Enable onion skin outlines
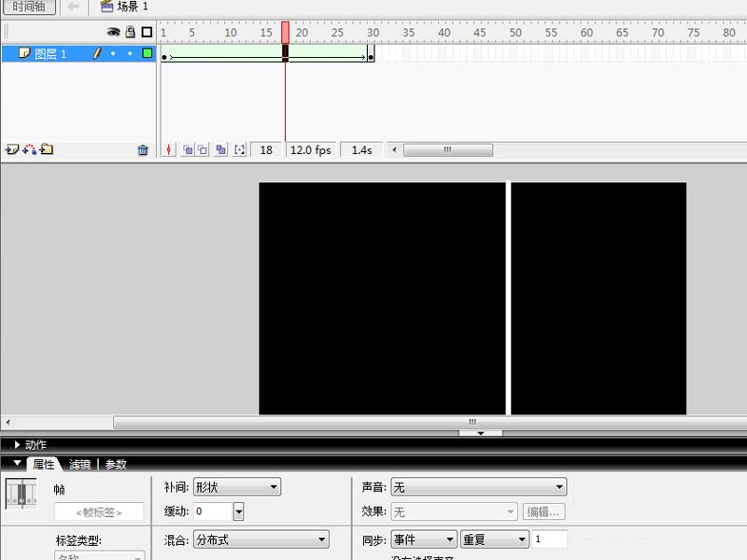 pyautogui.click(x=203, y=149)
